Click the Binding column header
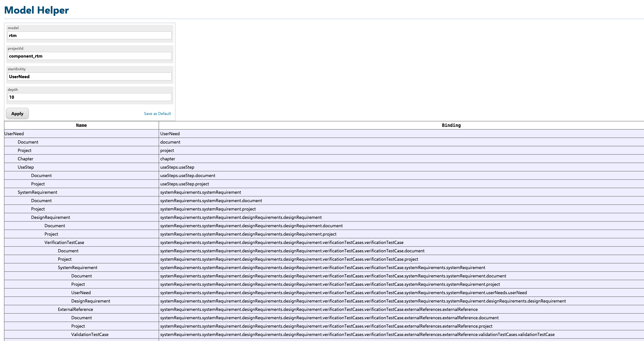Viewport: 644px width, 341px height. tap(451, 125)
